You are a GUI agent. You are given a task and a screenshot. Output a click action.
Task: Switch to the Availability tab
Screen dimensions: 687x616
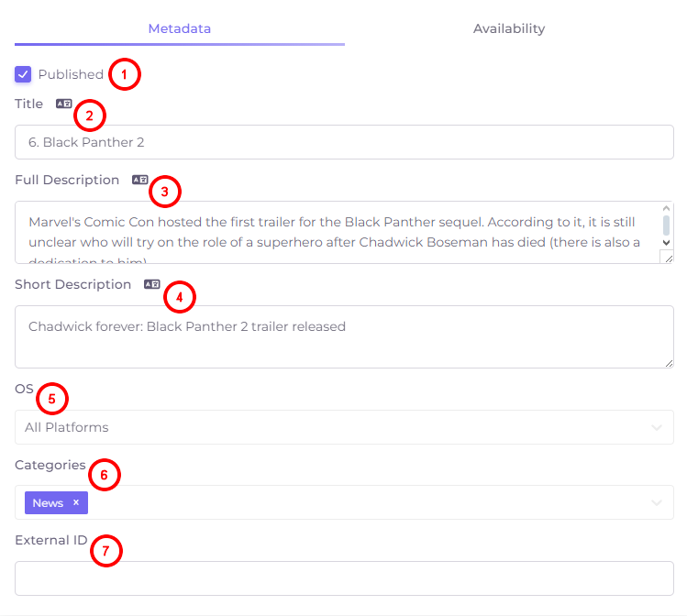pyautogui.click(x=509, y=28)
